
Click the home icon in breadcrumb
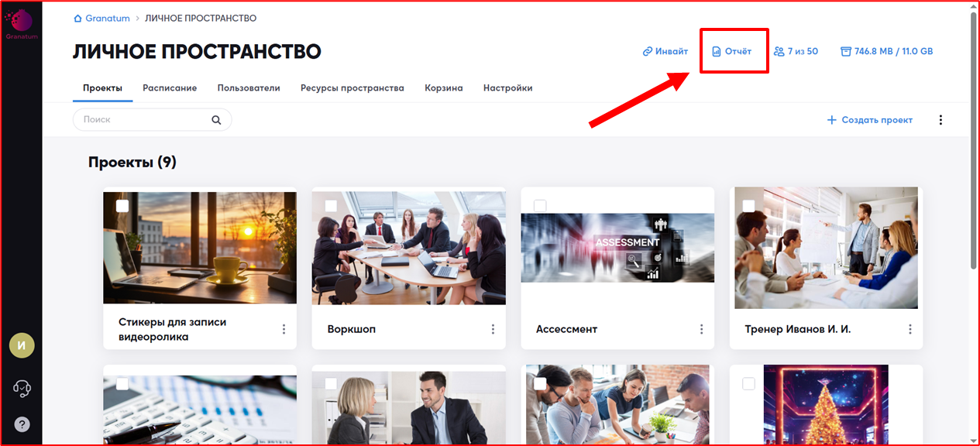77,19
